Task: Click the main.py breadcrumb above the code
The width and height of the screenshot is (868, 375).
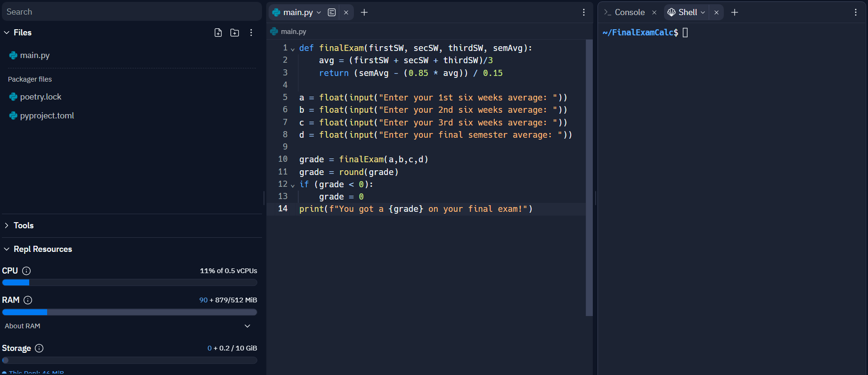Action: [294, 32]
